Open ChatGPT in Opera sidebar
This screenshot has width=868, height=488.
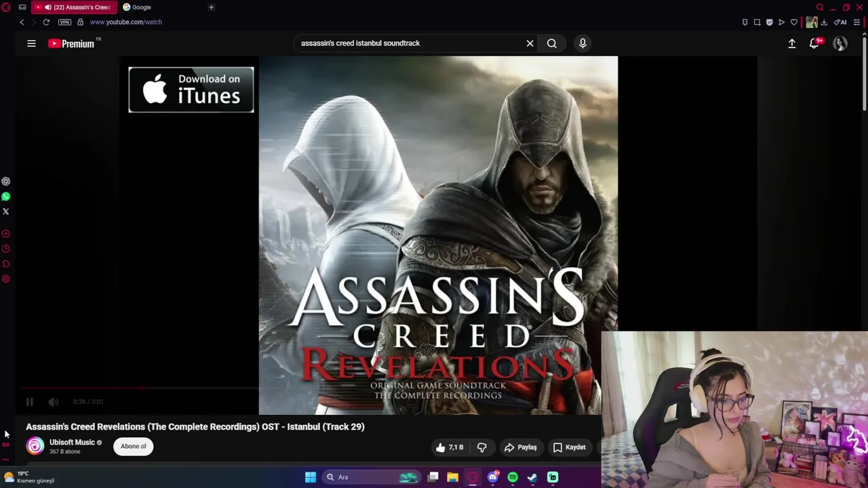click(6, 182)
